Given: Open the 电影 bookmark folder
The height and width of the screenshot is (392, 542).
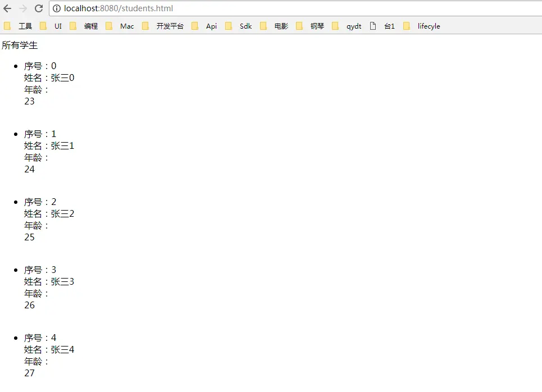Looking at the screenshot, I should click(x=274, y=26).
